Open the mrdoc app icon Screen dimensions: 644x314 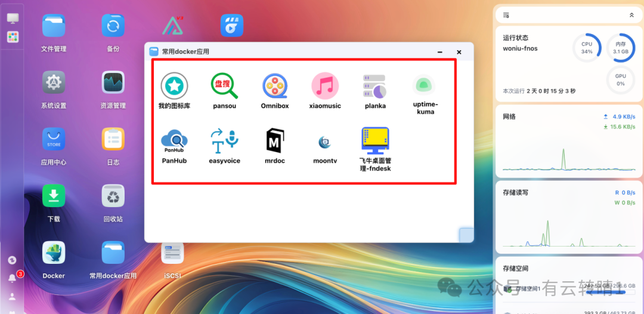tap(275, 141)
